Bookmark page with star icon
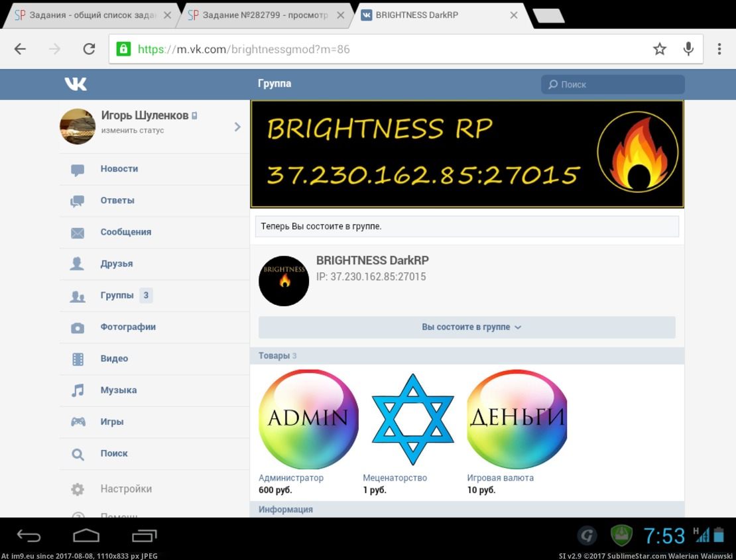This screenshot has width=736, height=560. (660, 49)
